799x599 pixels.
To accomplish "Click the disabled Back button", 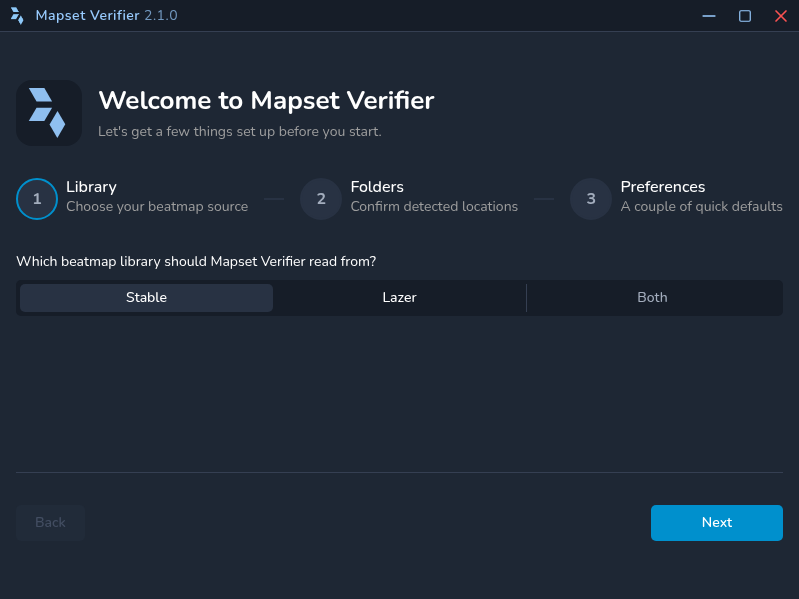I will [x=50, y=523].
